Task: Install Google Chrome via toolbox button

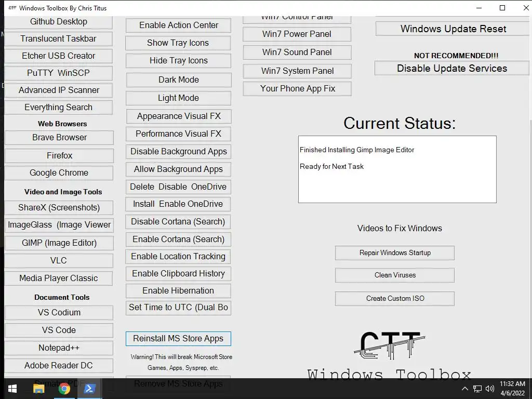Action: coord(59,172)
